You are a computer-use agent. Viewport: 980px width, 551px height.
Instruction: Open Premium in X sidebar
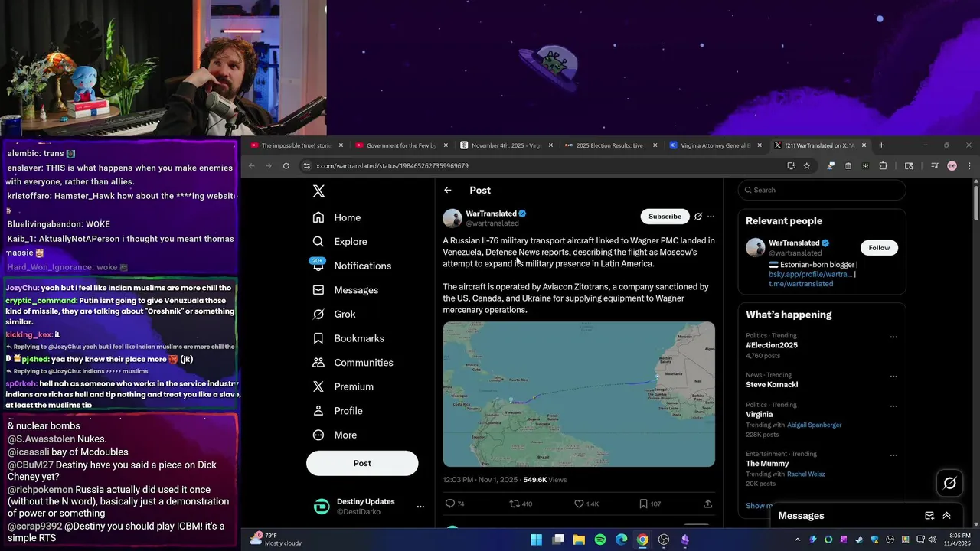tap(343, 386)
